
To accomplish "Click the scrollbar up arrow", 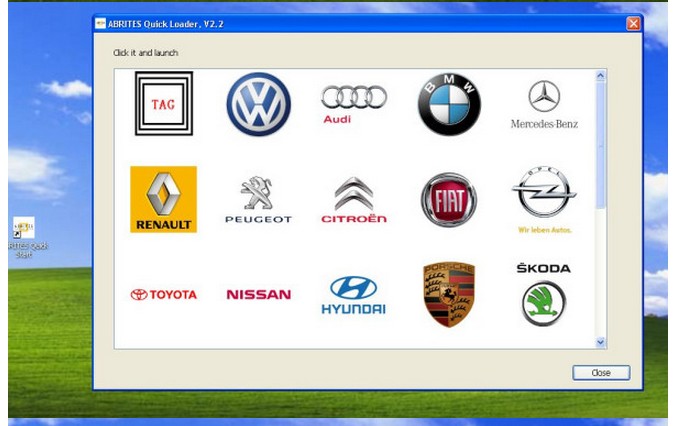I will 600,76.
